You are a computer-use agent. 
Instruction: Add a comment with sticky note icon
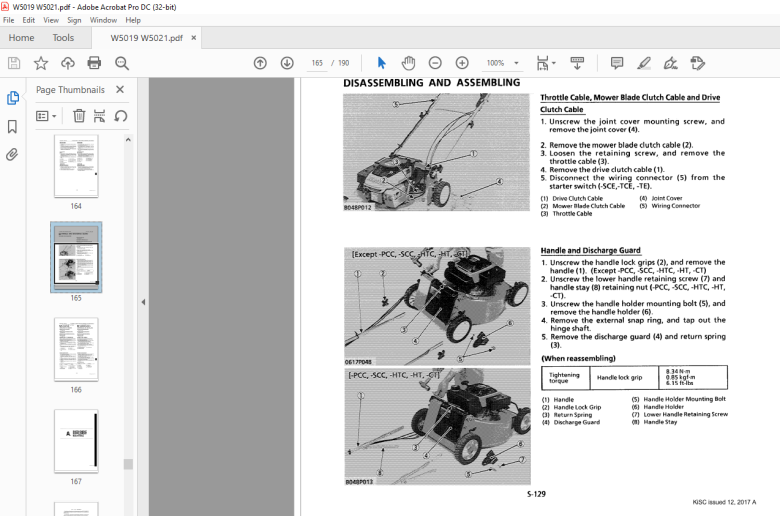coord(617,63)
